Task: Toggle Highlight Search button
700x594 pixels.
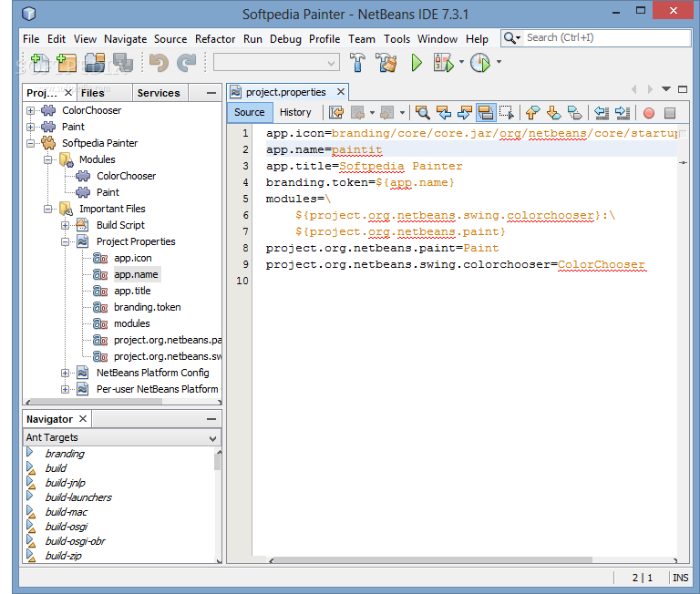Action: pos(486,112)
